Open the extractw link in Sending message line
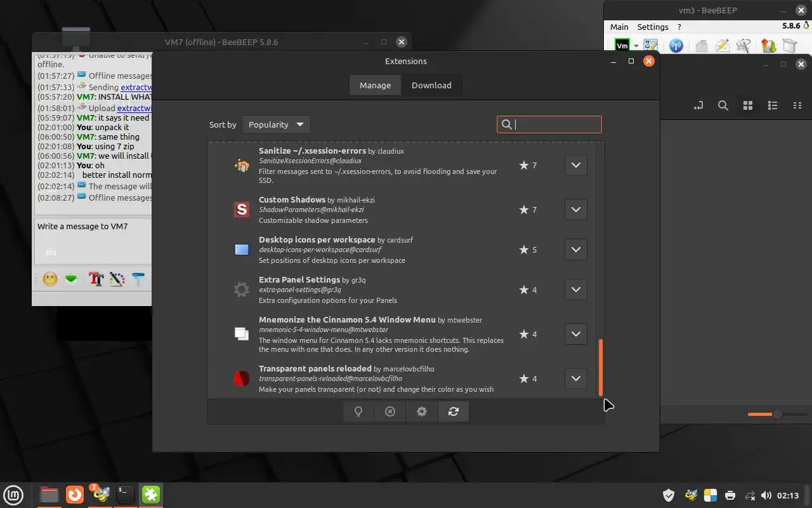This screenshot has height=508, width=812. (136, 87)
